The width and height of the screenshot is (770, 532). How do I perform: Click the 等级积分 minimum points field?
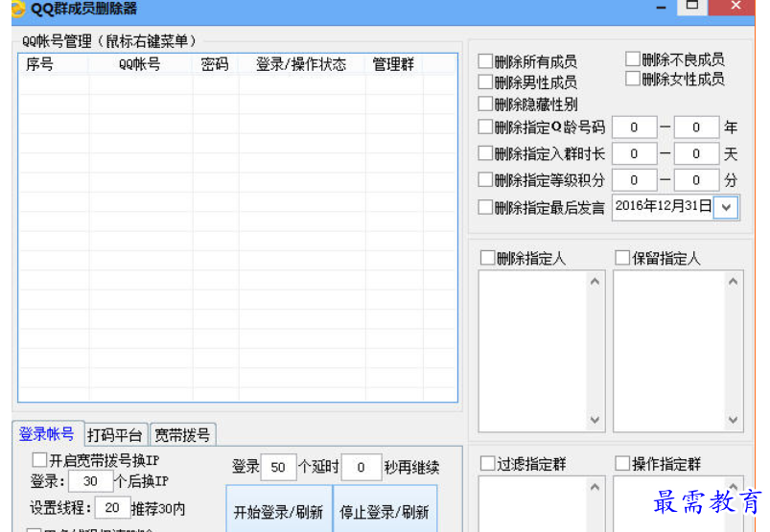coord(634,180)
